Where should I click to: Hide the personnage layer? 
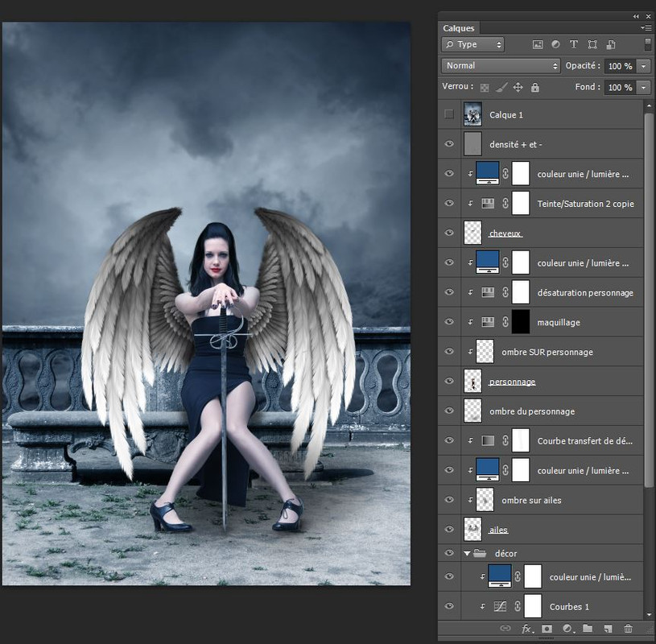[x=449, y=381]
